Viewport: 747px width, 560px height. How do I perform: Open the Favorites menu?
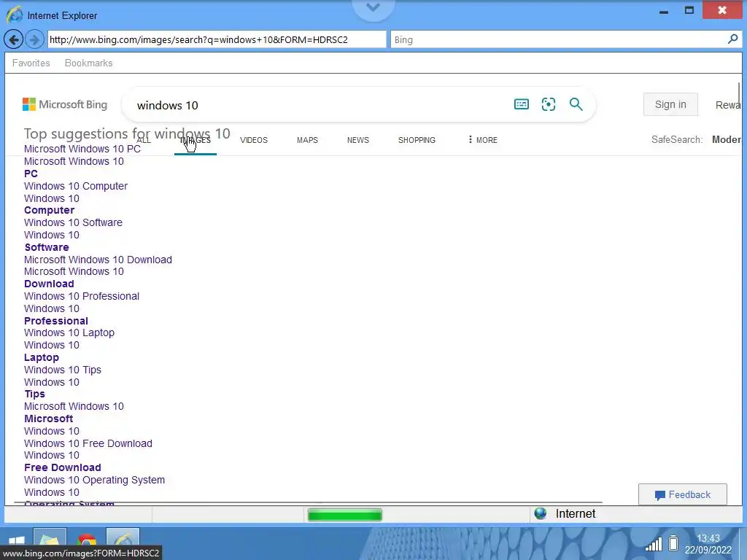click(31, 63)
